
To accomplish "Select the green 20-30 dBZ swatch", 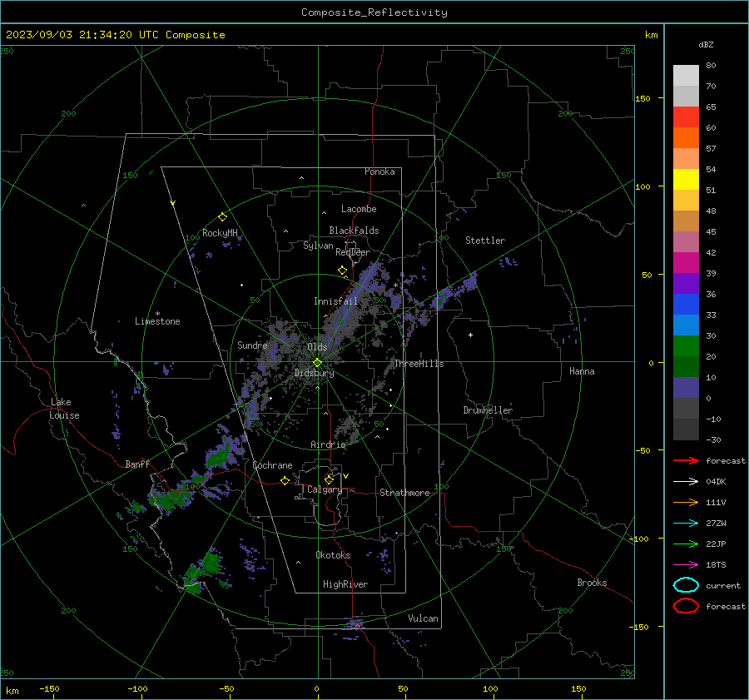I will click(x=686, y=346).
